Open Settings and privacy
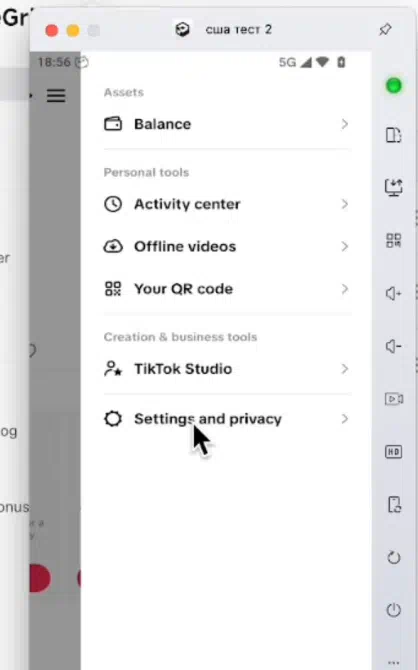 227,419
